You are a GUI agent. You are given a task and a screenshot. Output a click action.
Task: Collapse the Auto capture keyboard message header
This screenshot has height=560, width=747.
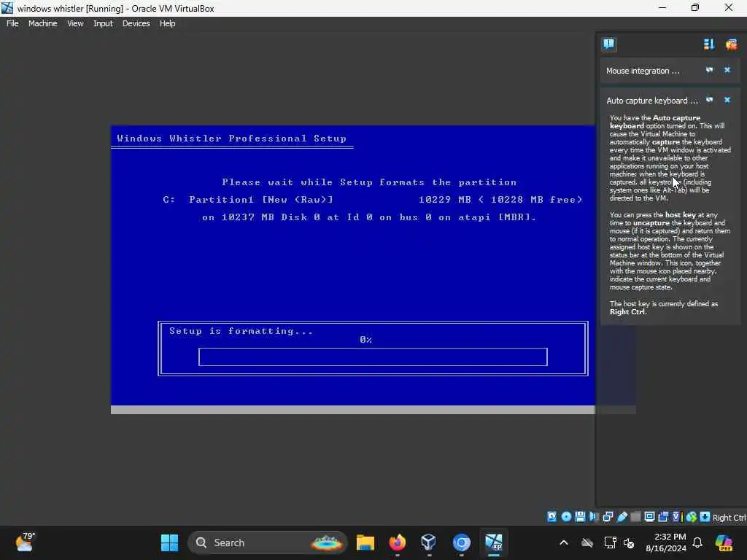point(651,101)
